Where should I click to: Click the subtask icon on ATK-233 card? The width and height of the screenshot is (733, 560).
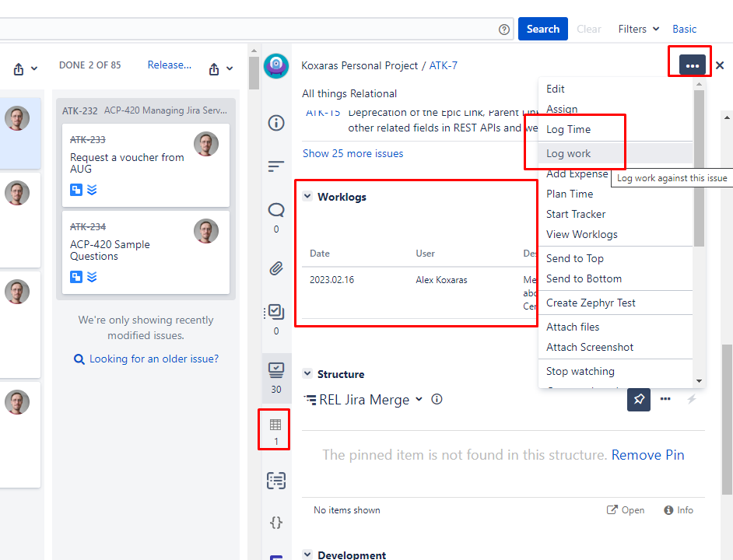tap(76, 190)
